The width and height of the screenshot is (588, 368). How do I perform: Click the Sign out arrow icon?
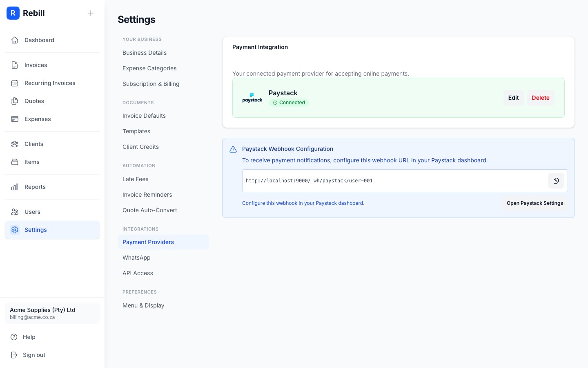[15, 355]
